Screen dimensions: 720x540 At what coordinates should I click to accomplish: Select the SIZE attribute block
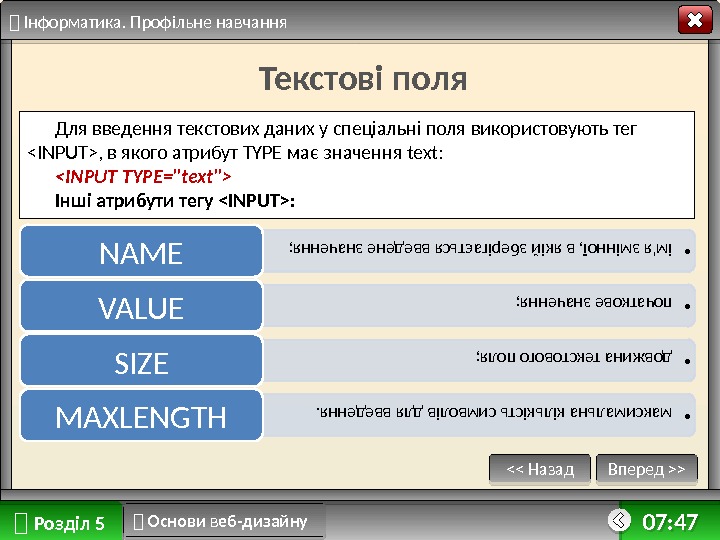click(141, 360)
